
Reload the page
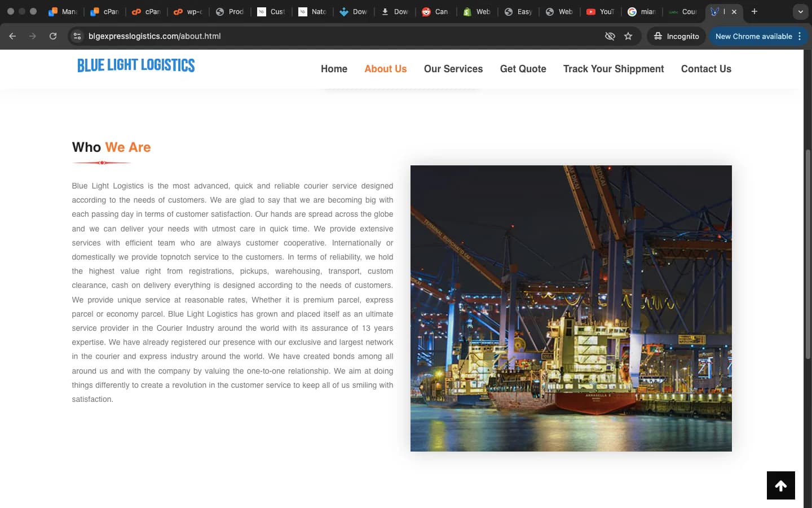(x=53, y=36)
